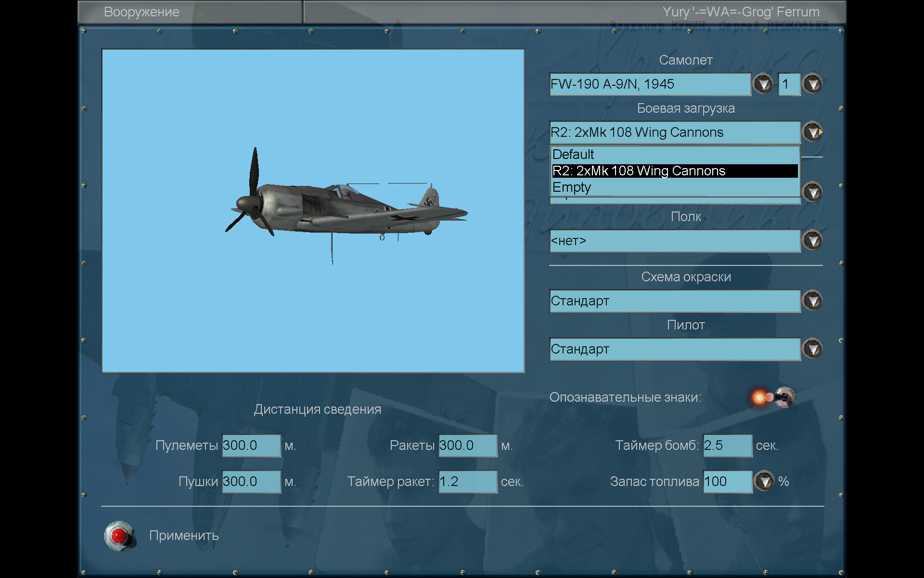Toggle the Опознавательные знаки switch
The height and width of the screenshot is (578, 924).
coord(775,397)
